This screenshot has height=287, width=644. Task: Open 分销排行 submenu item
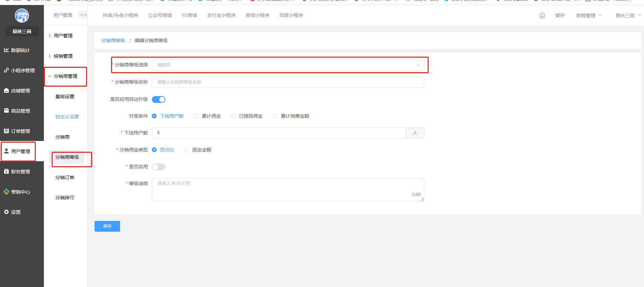(65, 198)
